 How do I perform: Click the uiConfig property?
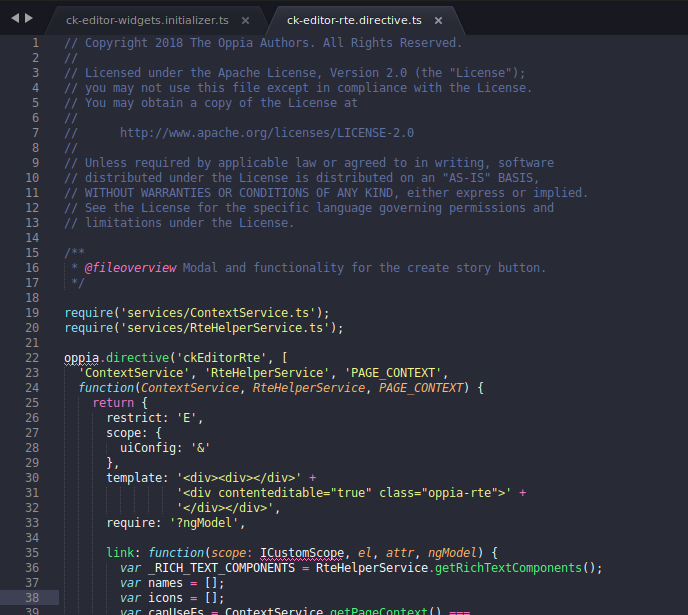click(148, 448)
